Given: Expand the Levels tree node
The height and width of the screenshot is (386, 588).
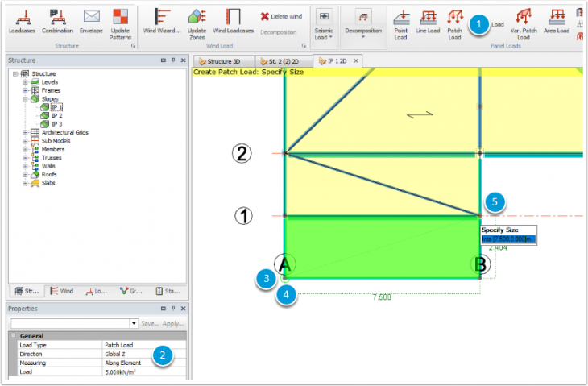Looking at the screenshot, I should 25,82.
